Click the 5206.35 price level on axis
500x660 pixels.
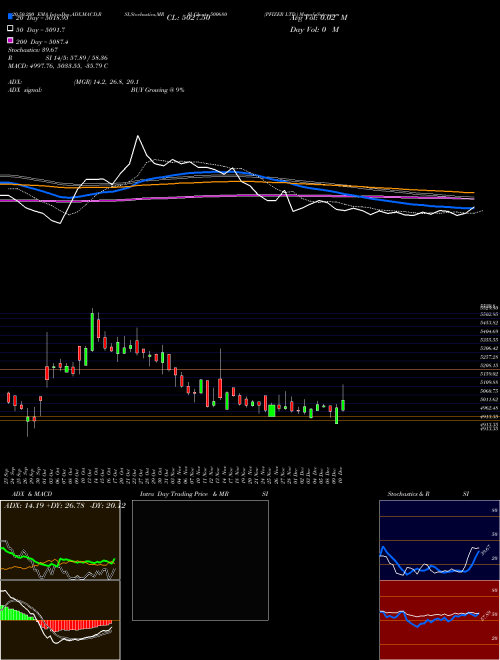pos(489,365)
